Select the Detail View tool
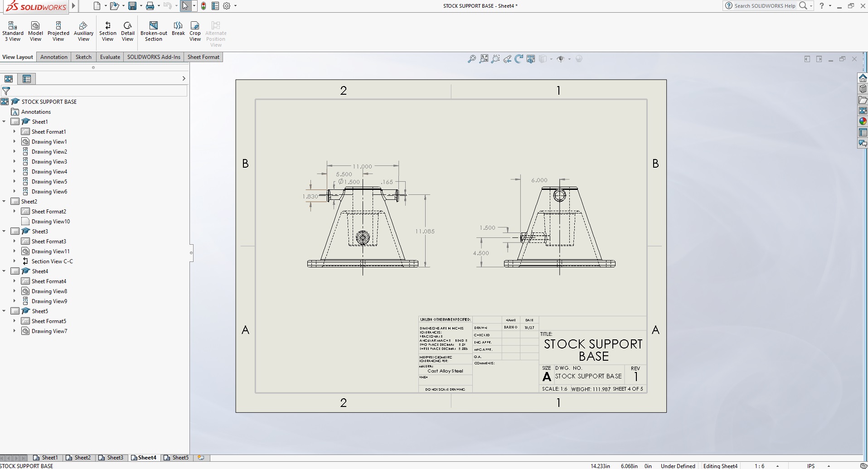This screenshot has width=868, height=469. click(x=127, y=31)
